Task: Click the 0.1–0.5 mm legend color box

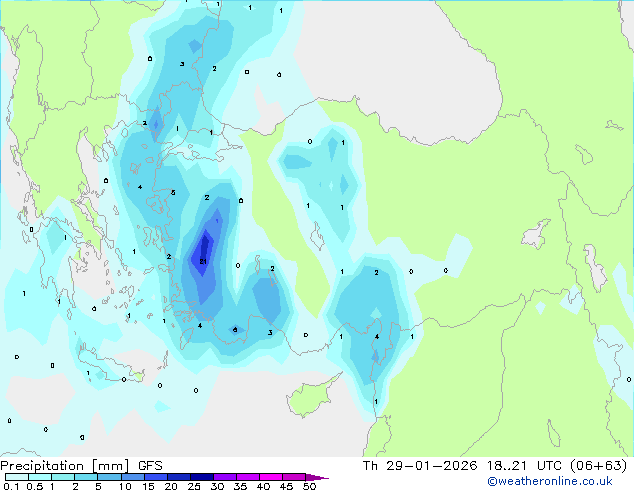Action: click(17, 477)
